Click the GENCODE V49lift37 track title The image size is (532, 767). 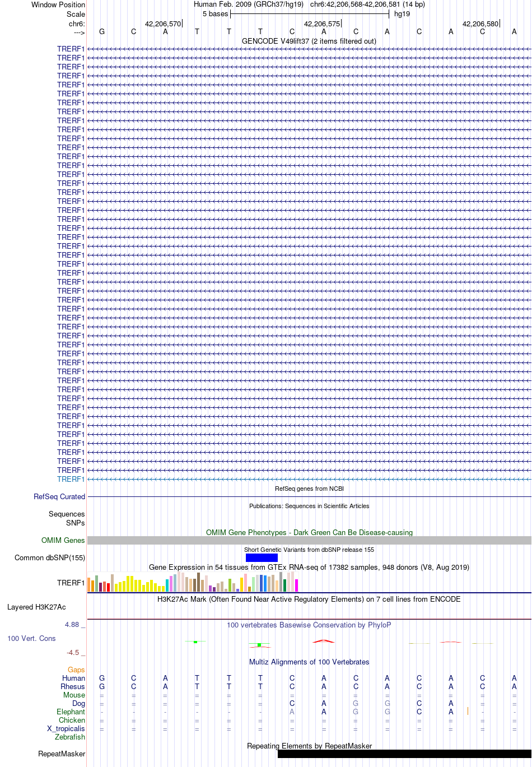tap(309, 41)
